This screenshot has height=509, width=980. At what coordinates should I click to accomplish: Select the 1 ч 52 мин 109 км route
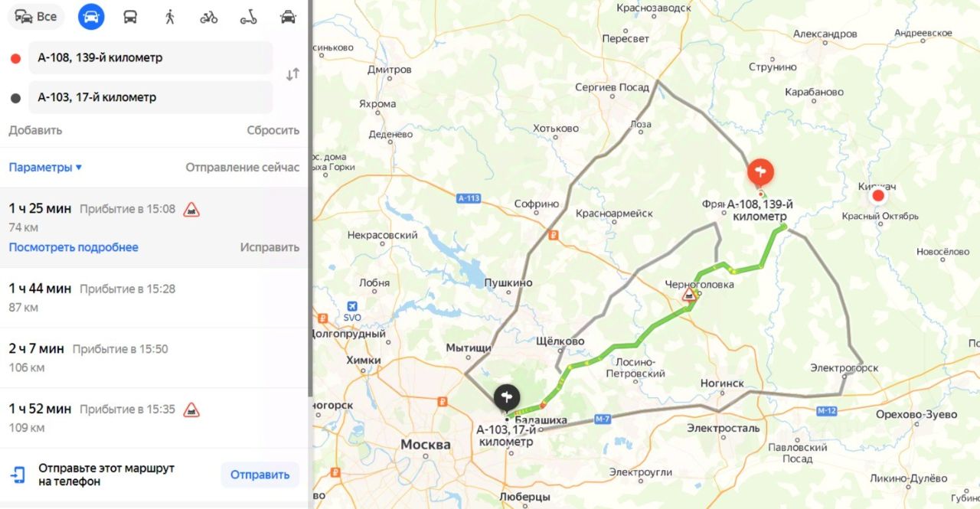(154, 418)
